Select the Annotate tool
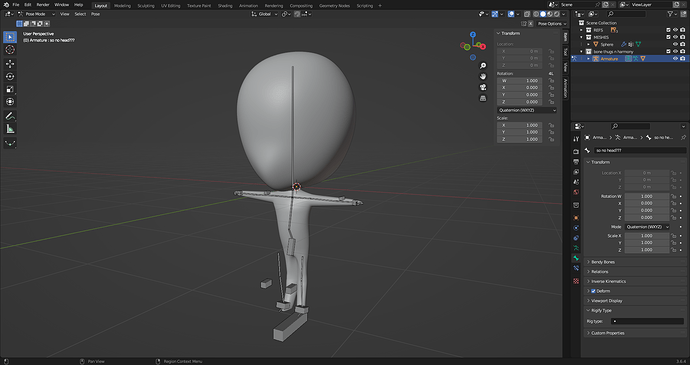 (x=10, y=116)
